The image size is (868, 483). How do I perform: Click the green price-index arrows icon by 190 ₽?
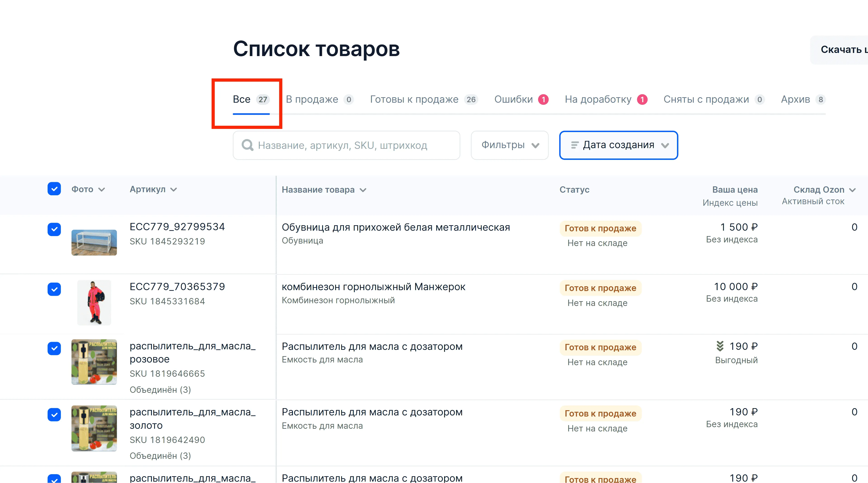[x=720, y=346]
